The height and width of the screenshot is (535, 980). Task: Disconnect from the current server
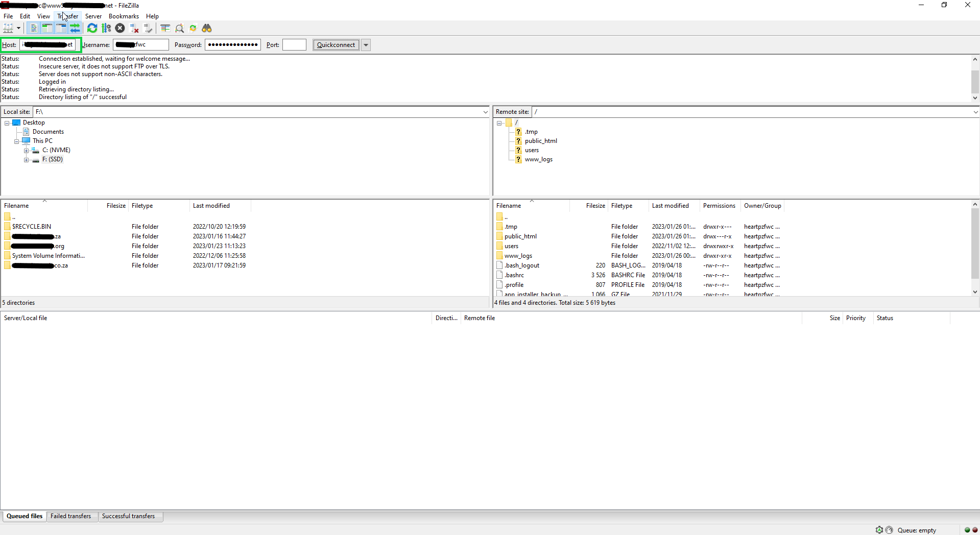pyautogui.click(x=134, y=29)
